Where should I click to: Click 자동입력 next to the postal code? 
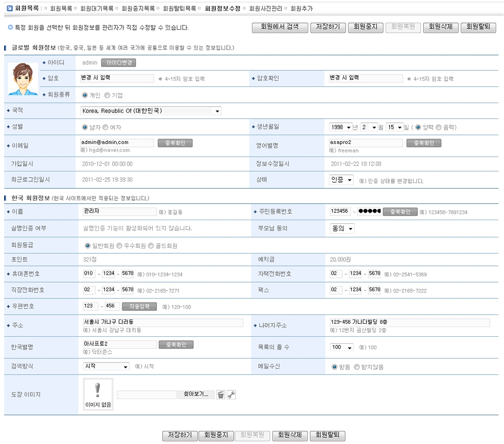pos(139,306)
